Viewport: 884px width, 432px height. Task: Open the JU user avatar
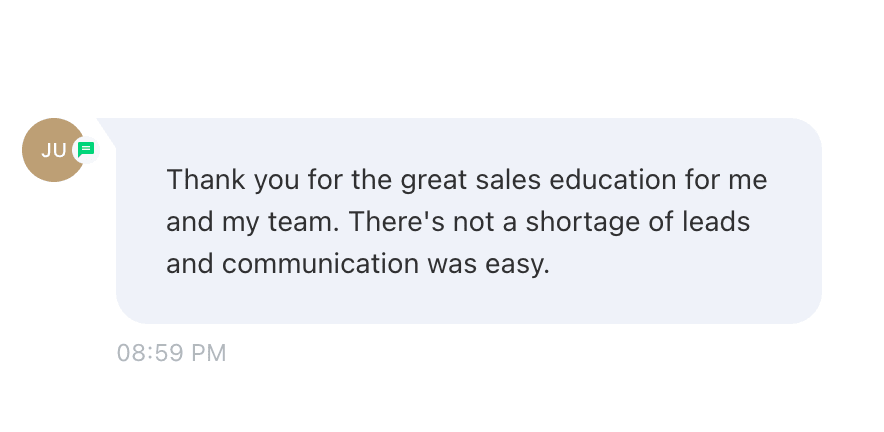point(51,150)
